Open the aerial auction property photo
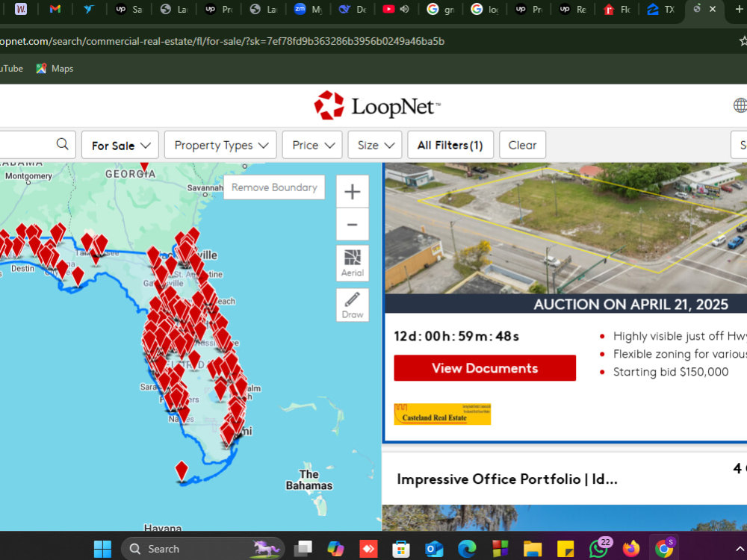Screen dimensions: 747x560 pos(565,228)
